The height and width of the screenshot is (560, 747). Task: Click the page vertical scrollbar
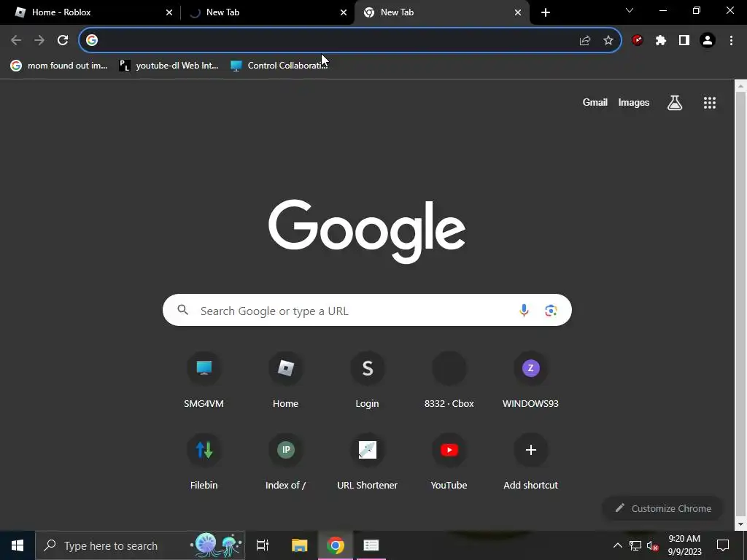coord(740,305)
